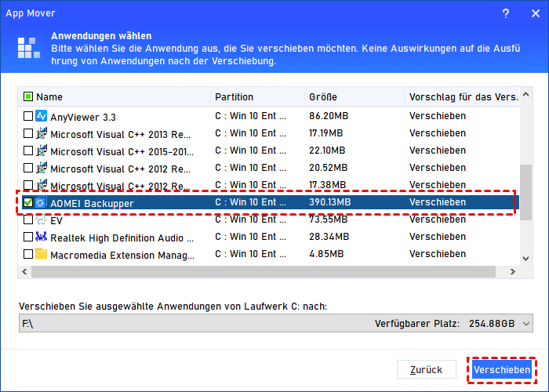The height and width of the screenshot is (392, 549).
Task: Click the 17.38MB size value
Action: tap(327, 184)
